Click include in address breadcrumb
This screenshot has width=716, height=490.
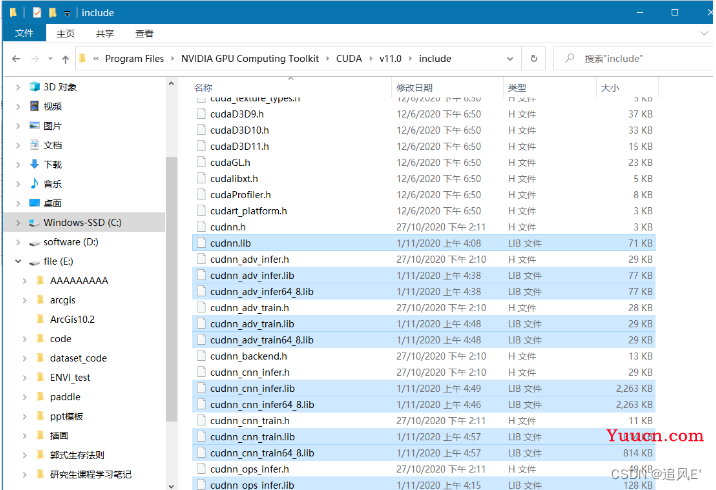pyautogui.click(x=435, y=58)
